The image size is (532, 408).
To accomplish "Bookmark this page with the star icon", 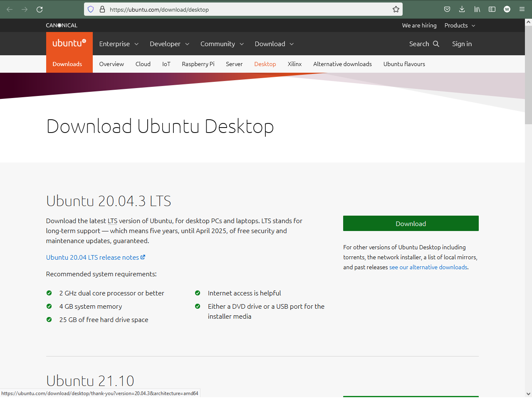I will [396, 9].
